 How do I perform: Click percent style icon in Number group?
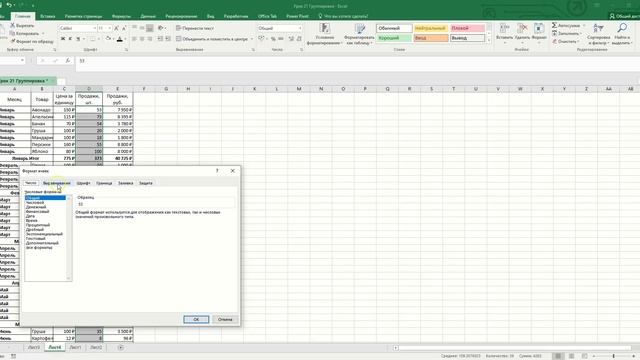click(273, 39)
